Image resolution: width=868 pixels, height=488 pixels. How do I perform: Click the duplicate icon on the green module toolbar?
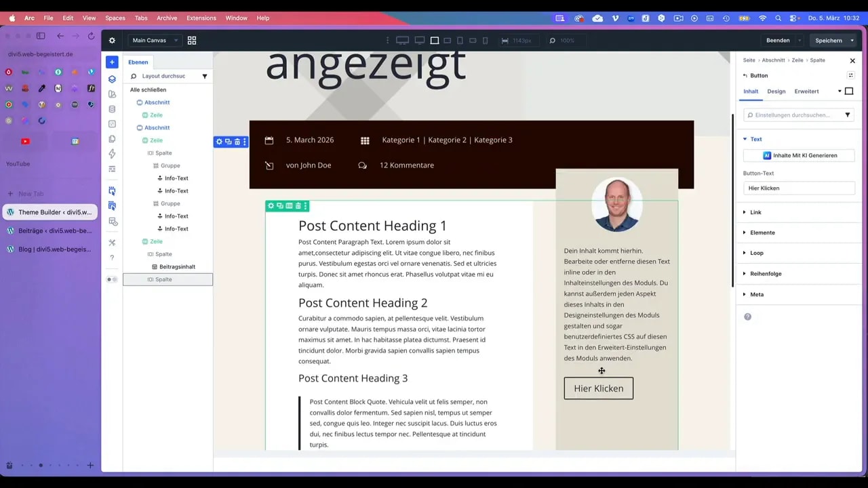(x=279, y=206)
